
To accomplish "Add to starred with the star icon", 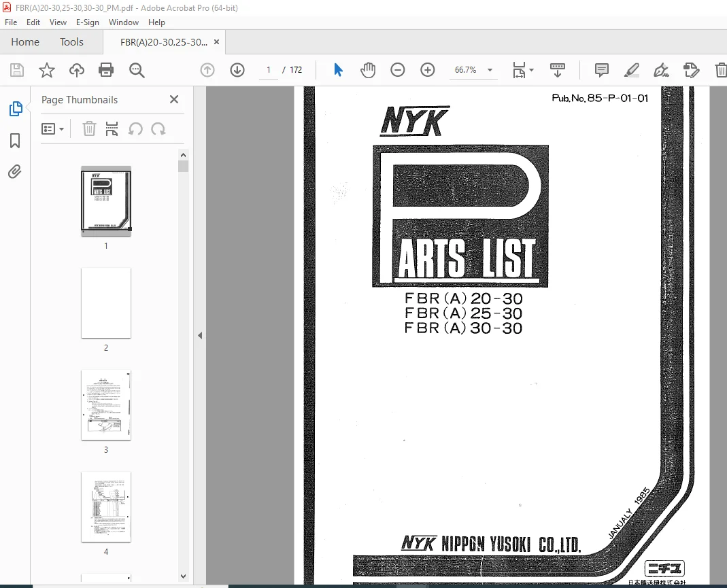I will pyautogui.click(x=46, y=70).
